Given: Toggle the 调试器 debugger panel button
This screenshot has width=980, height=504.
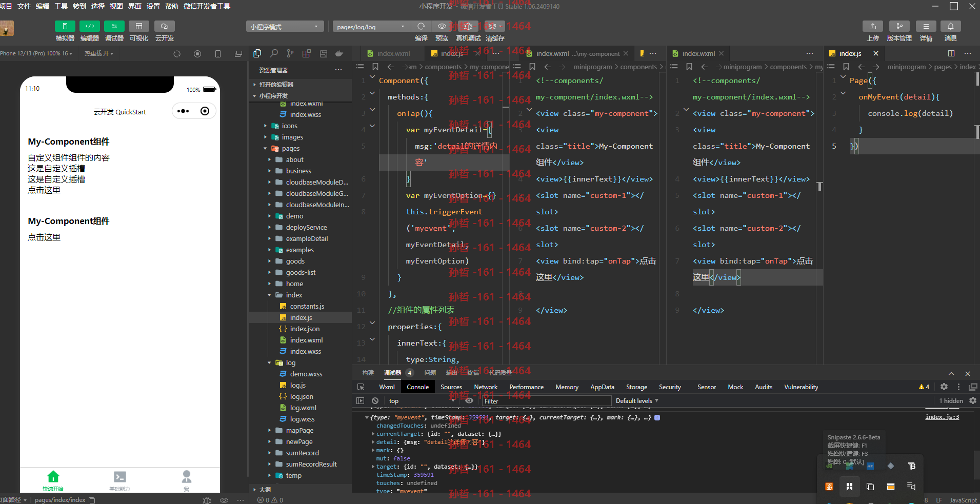Looking at the screenshot, I should [x=114, y=26].
